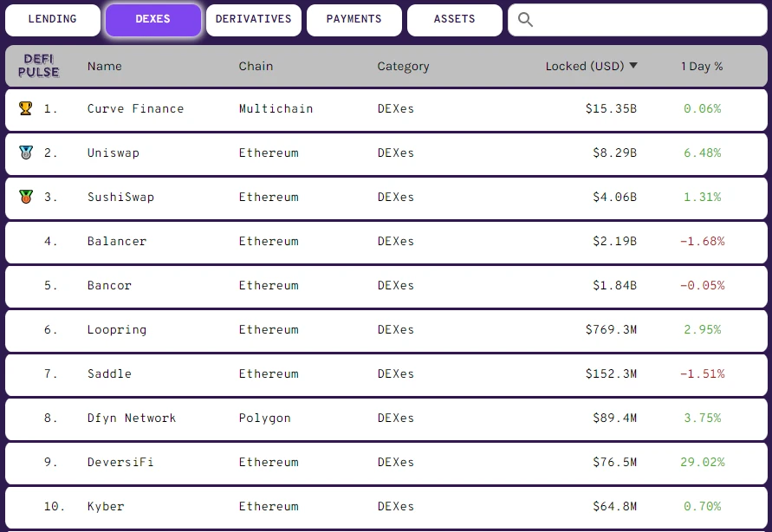This screenshot has width=772, height=532.
Task: Click the DeFi Pulse logo
Action: point(38,66)
